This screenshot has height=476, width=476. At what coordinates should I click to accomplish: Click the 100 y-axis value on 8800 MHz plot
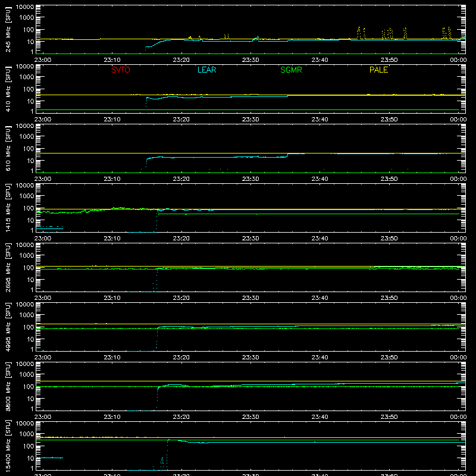(x=29, y=387)
